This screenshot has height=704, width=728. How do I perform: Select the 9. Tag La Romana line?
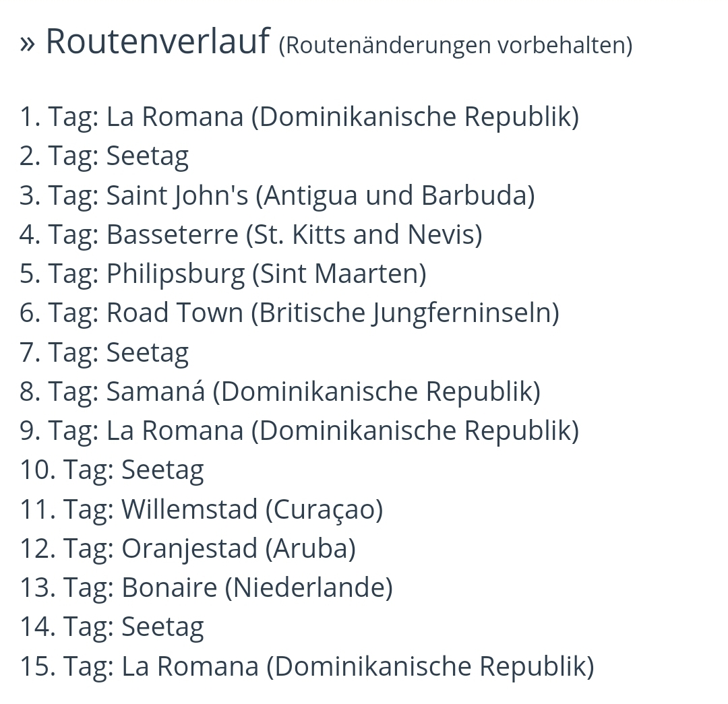[299, 430]
